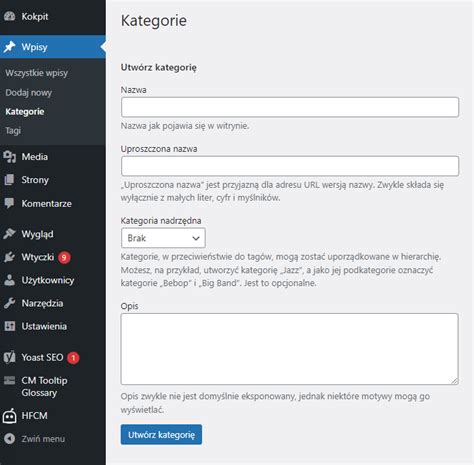Open Wszystkie wpisy submenu item
The image size is (474, 465).
[37, 73]
